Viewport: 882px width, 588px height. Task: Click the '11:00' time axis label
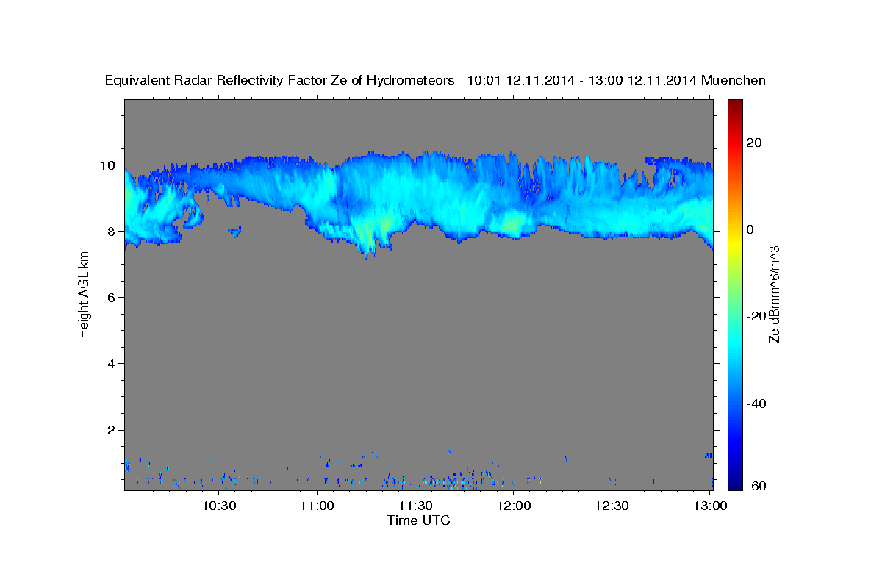pyautogui.click(x=317, y=506)
